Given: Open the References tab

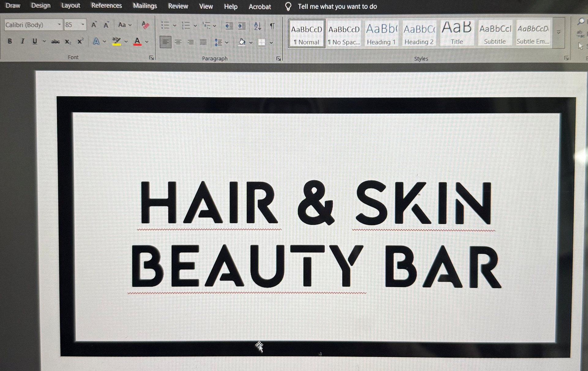Looking at the screenshot, I should click(x=107, y=6).
